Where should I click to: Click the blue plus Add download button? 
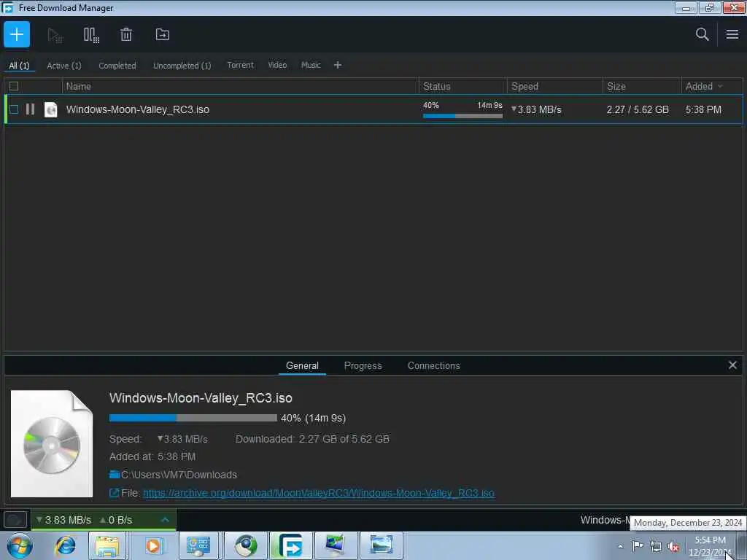click(x=17, y=34)
